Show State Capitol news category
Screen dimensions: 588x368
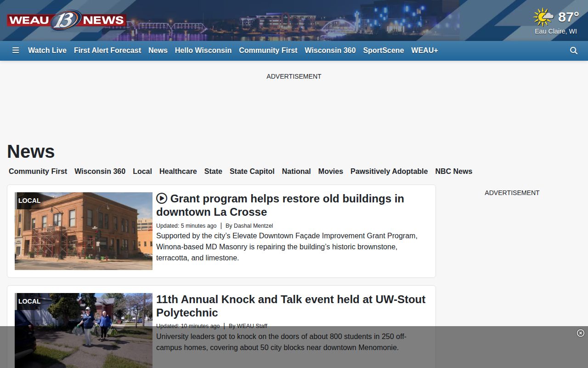[x=252, y=171]
